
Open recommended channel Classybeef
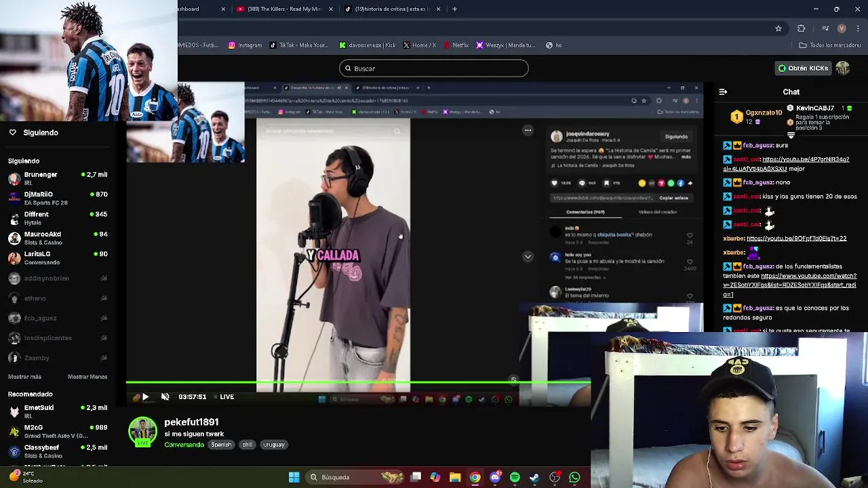58,451
